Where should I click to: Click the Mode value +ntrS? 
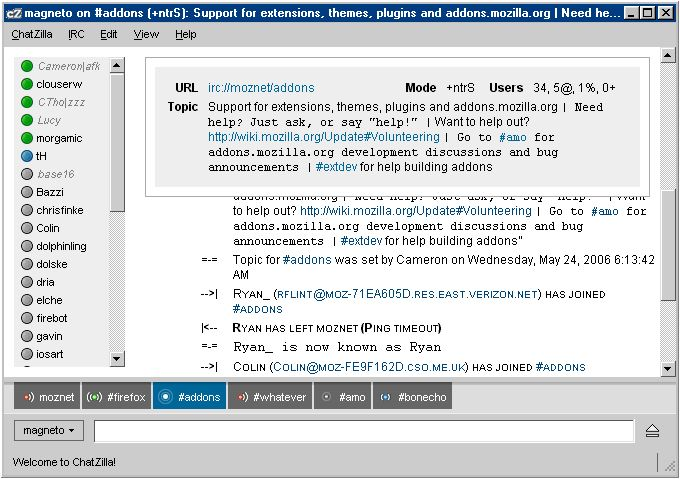pyautogui.click(x=460, y=88)
